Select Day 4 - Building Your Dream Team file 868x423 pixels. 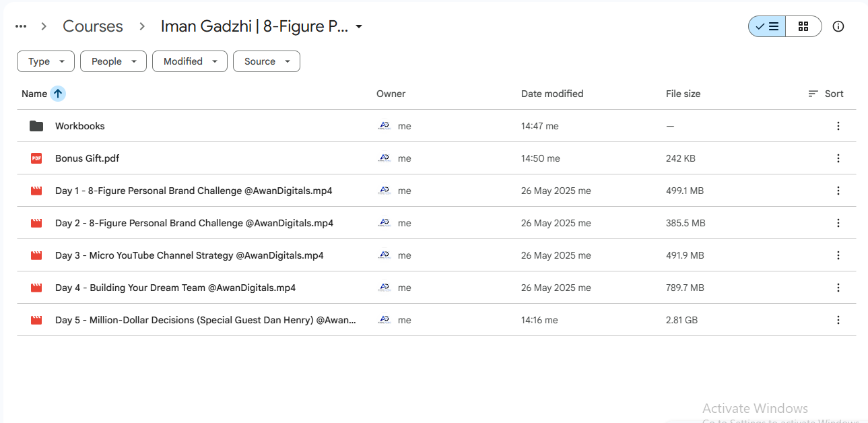coord(175,288)
